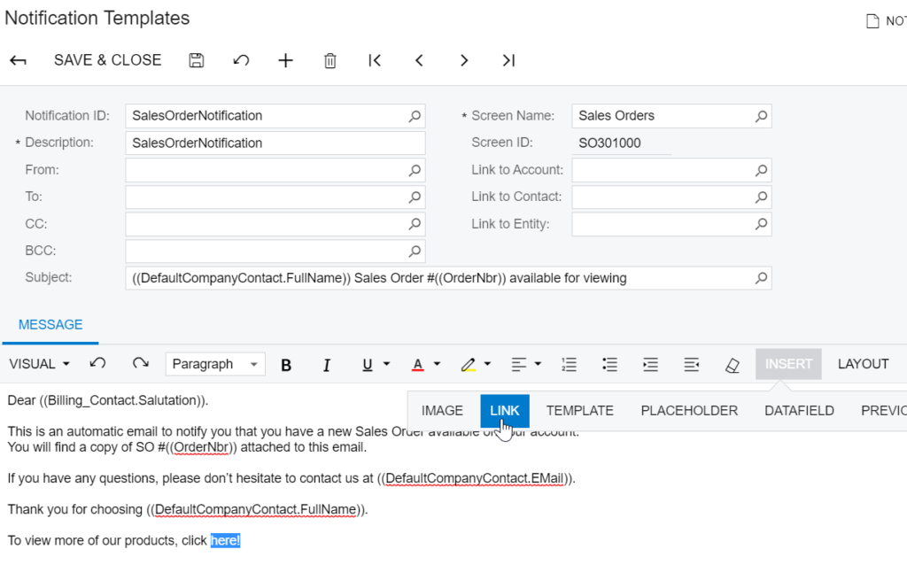Viewport: 907px width, 588px height.
Task: Insert a LINK from the Insert menu
Action: 504,410
